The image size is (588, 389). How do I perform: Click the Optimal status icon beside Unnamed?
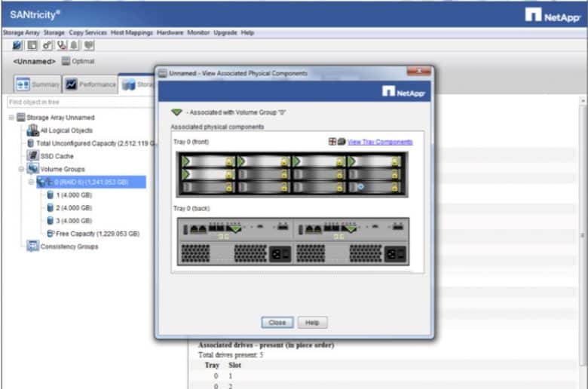[x=66, y=61]
